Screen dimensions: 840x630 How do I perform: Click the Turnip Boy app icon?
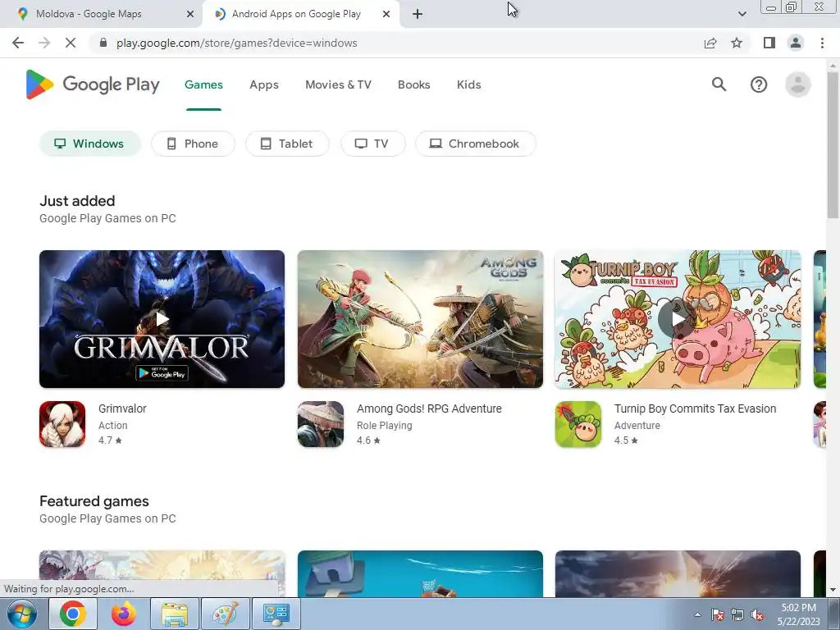[578, 424]
